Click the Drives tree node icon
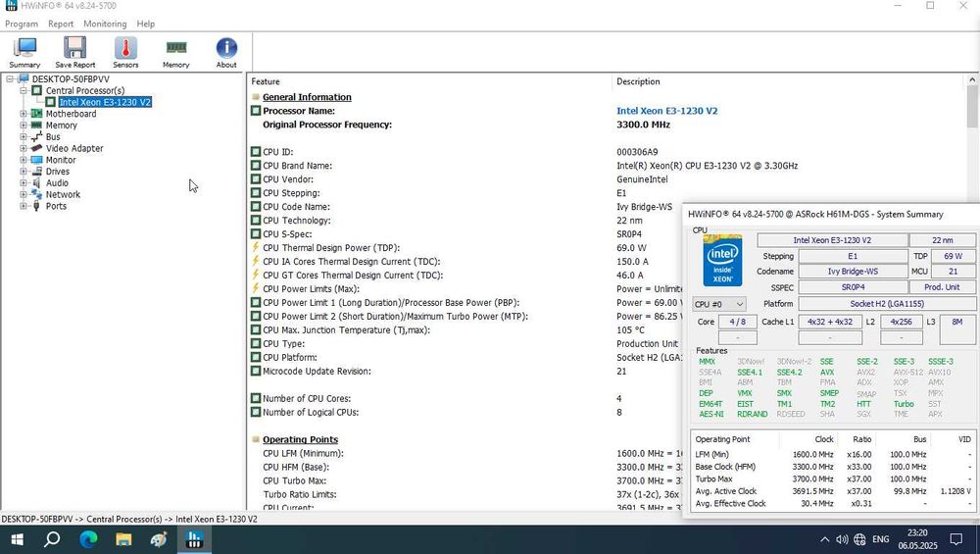 point(37,172)
